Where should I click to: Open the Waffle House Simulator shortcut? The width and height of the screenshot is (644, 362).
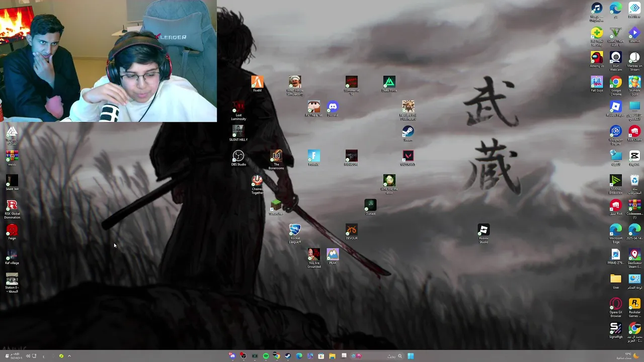295,86
